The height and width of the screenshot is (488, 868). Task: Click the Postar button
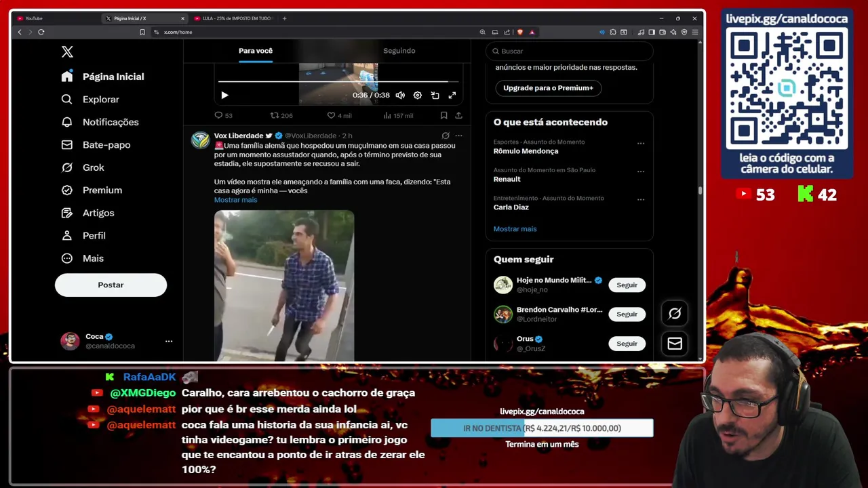[x=111, y=285]
